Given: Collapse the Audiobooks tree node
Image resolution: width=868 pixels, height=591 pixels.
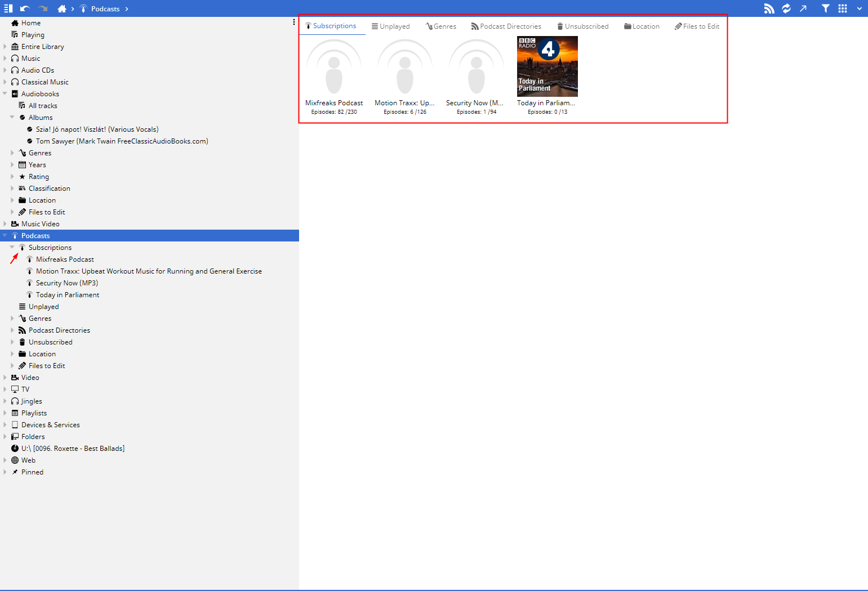Looking at the screenshot, I should (x=5, y=94).
